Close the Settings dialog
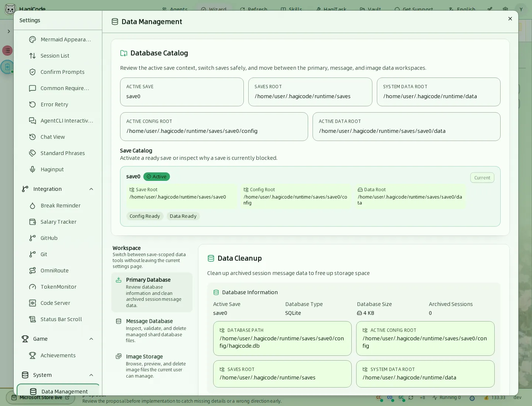 pyautogui.click(x=510, y=19)
